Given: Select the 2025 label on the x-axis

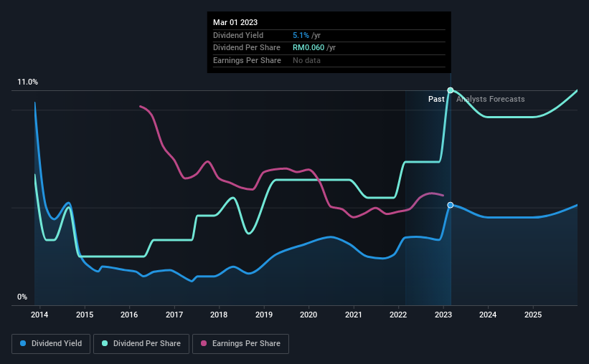Looking at the screenshot, I should (x=533, y=315).
